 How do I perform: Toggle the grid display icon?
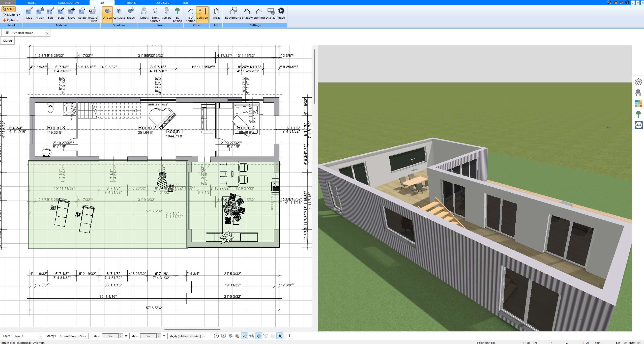(273, 336)
